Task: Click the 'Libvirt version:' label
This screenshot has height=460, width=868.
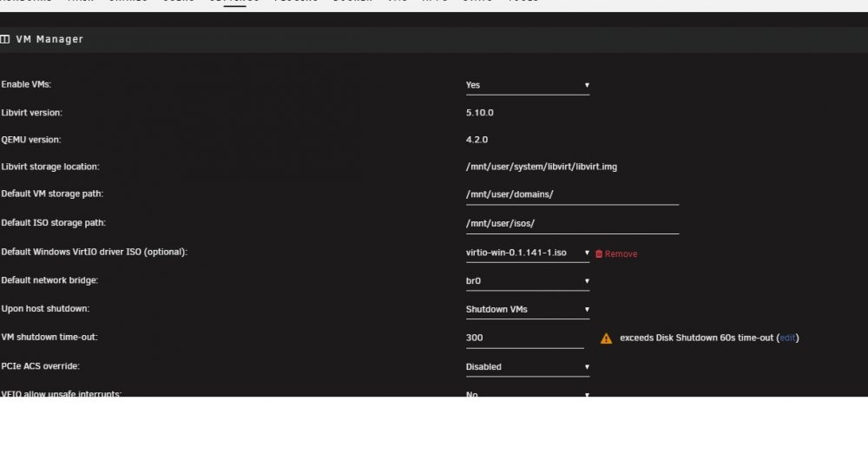Action: (x=31, y=113)
